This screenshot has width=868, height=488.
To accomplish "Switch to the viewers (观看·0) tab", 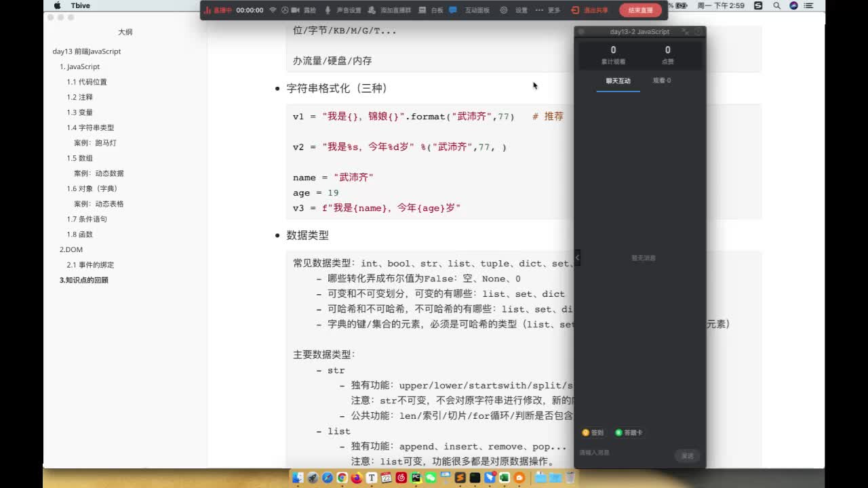I will (x=662, y=81).
